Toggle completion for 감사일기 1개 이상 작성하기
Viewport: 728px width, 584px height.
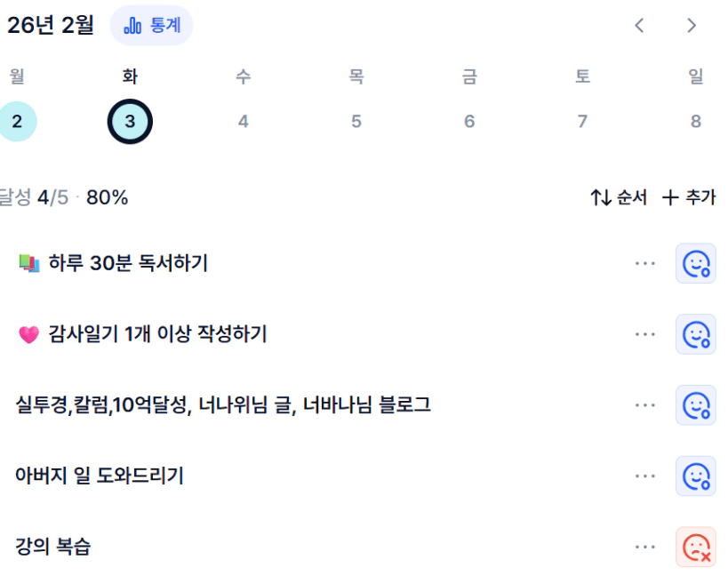point(695,334)
